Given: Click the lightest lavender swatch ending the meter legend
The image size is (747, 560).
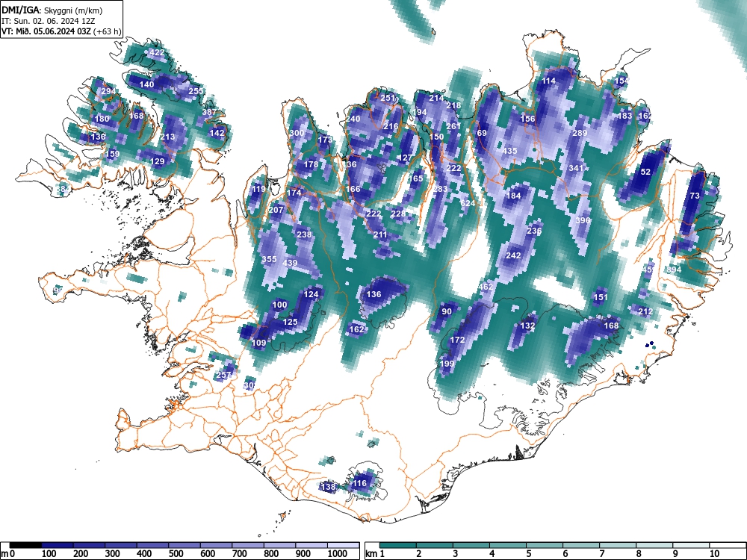Looking at the screenshot, I should 343,545.
